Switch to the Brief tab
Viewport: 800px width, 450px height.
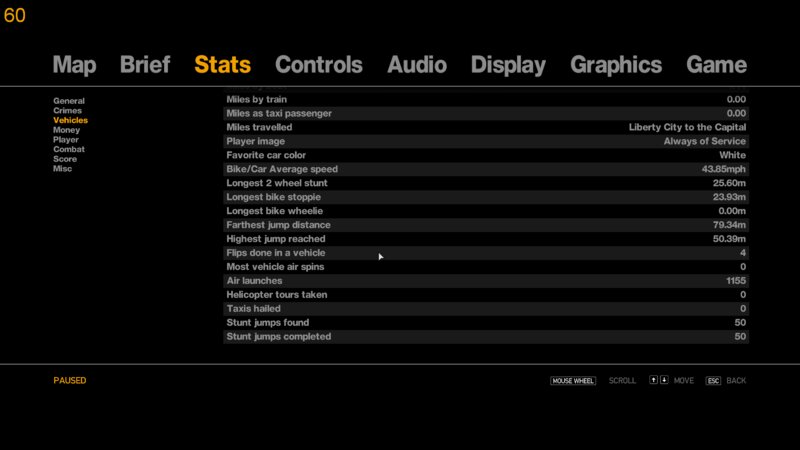pyautogui.click(x=145, y=65)
